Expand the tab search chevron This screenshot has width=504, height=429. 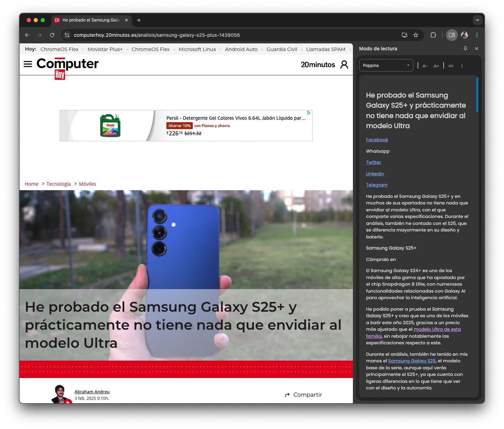click(478, 20)
